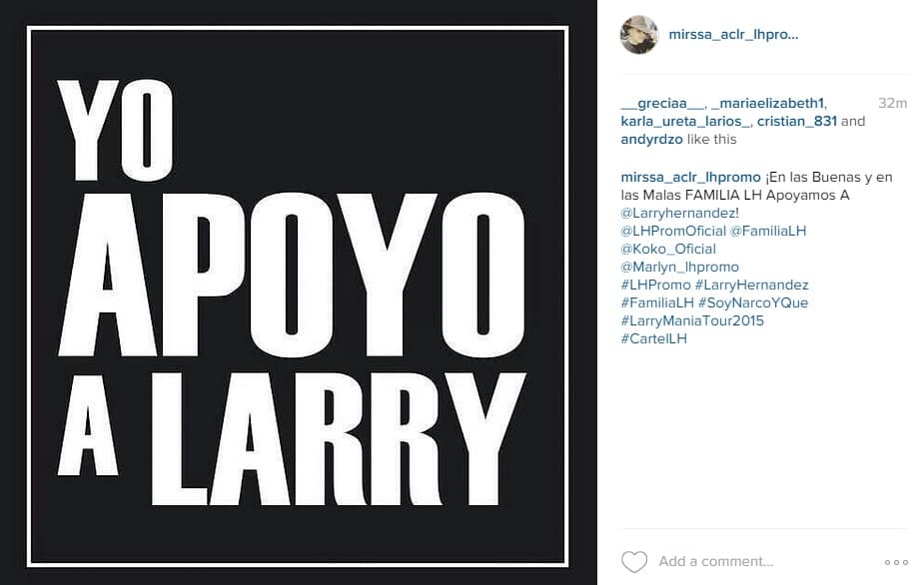Open the @Koko_Oficial mention
Screen dimensions: 924x585
(x=668, y=250)
